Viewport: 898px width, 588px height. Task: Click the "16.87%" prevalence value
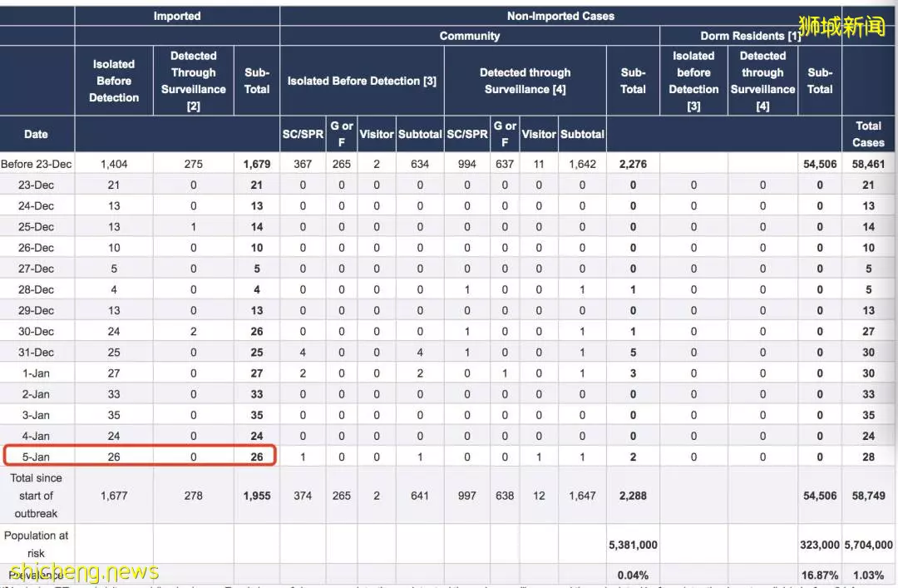click(x=820, y=575)
